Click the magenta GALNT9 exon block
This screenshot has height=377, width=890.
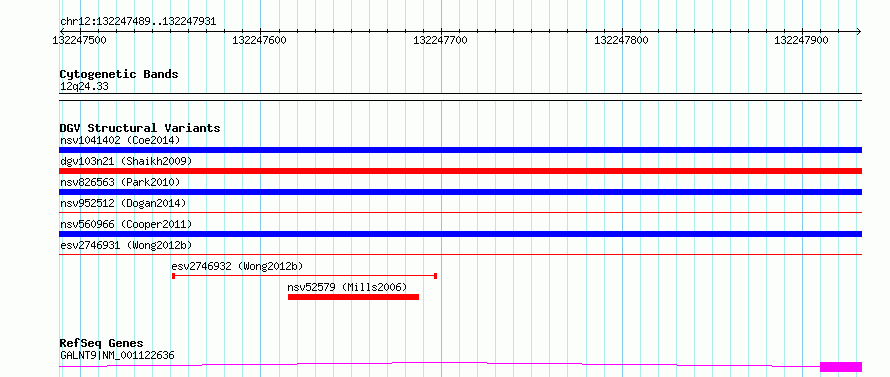click(x=841, y=367)
